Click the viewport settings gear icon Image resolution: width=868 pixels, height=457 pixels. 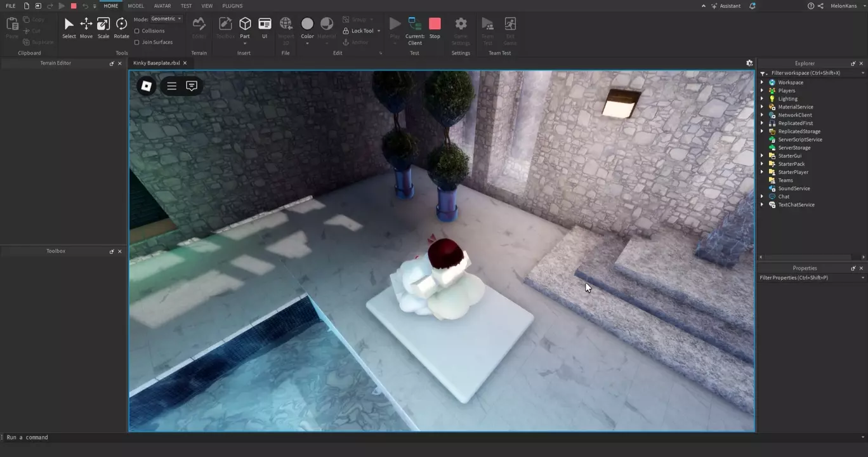pyautogui.click(x=749, y=63)
